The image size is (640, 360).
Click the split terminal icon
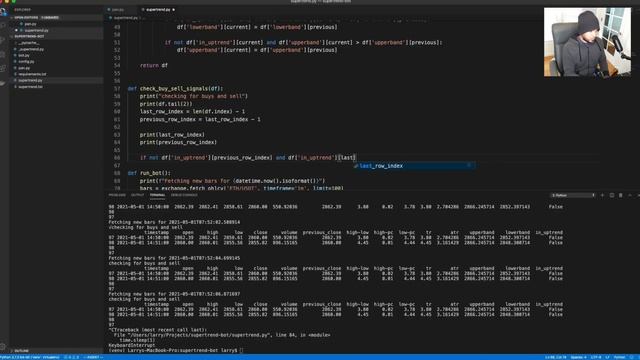point(612,195)
